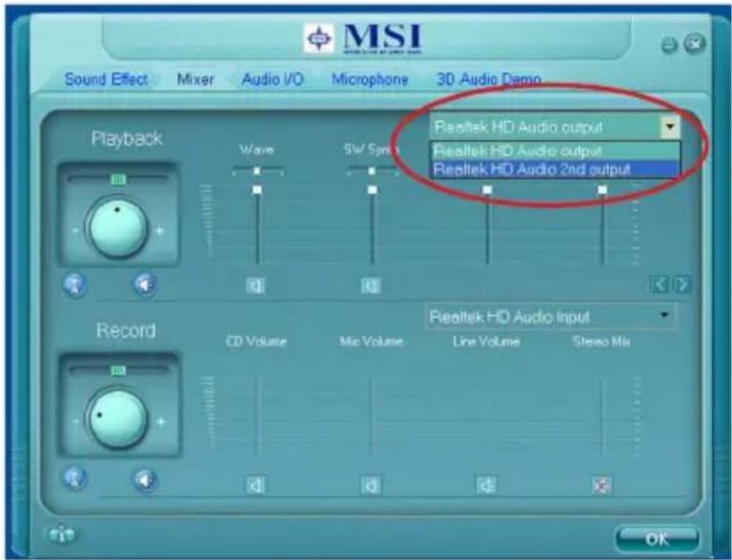Click the Stereo Mix slider track
The image size is (732, 560).
pos(601,417)
